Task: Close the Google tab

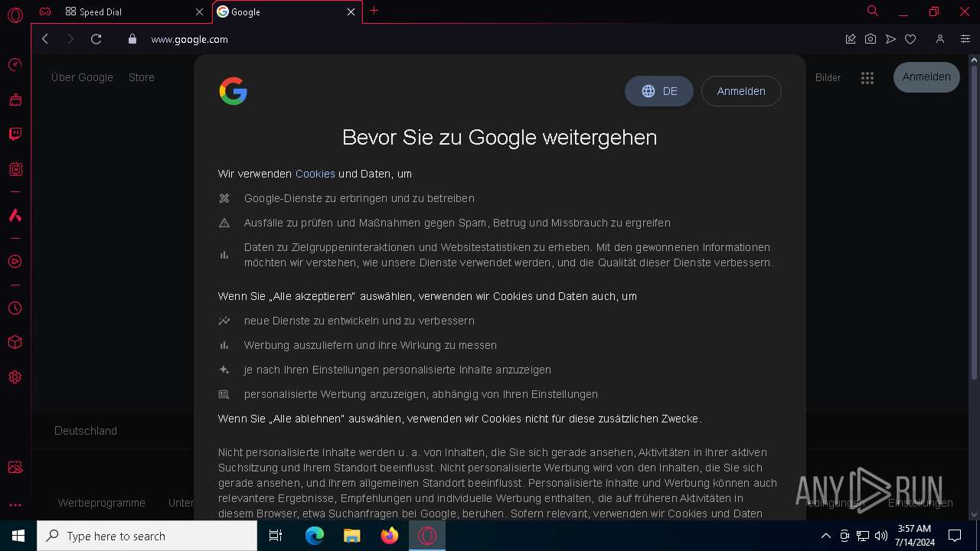Action: click(351, 12)
